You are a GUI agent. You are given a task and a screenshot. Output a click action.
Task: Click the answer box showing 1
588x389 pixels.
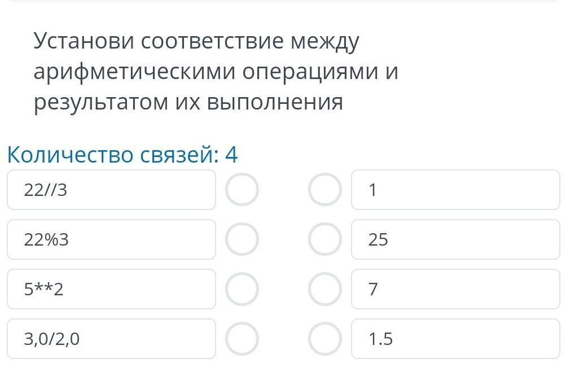pyautogui.click(x=455, y=190)
